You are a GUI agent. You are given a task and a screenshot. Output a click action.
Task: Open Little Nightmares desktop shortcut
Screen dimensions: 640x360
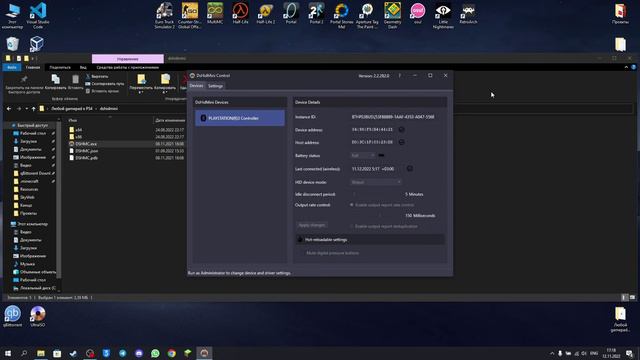(443, 16)
